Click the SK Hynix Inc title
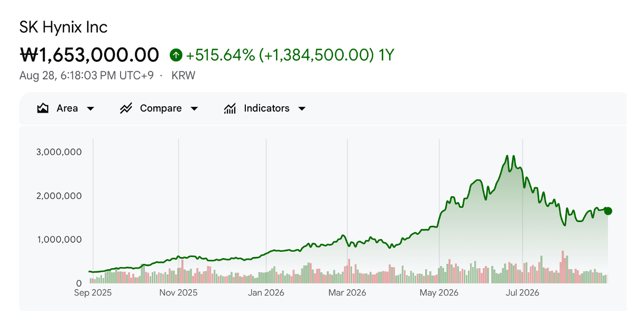Image resolution: width=644 pixels, height=331 pixels. click(x=63, y=27)
